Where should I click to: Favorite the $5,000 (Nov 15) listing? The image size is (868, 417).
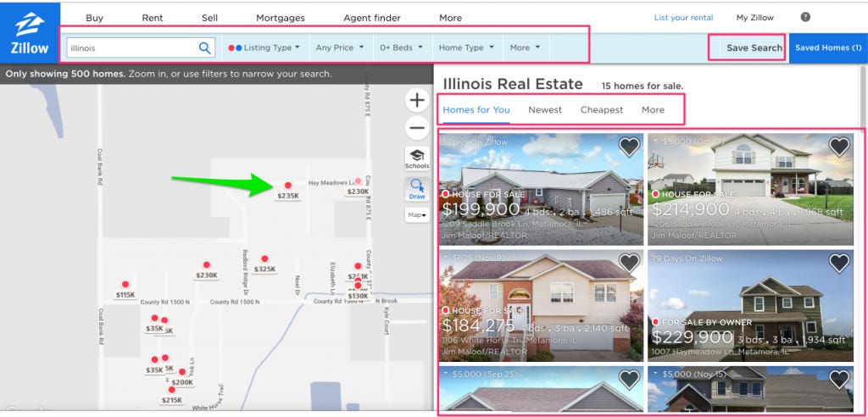tap(838, 380)
